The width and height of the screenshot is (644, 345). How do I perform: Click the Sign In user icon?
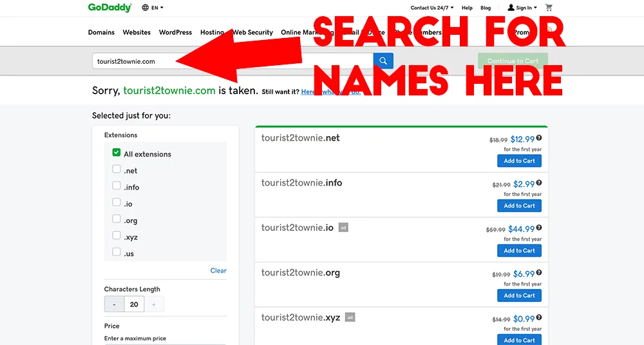511,7
